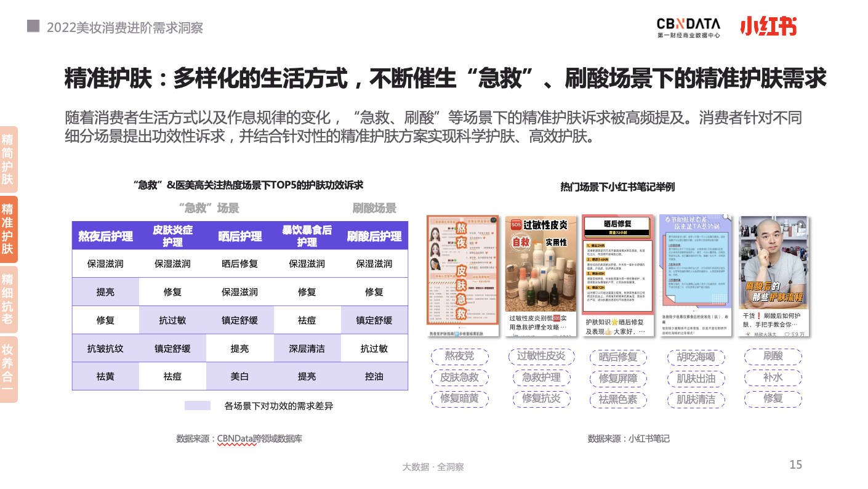
Task: Click the CBNData跨领域数据库 source text
Action: [x=259, y=438]
